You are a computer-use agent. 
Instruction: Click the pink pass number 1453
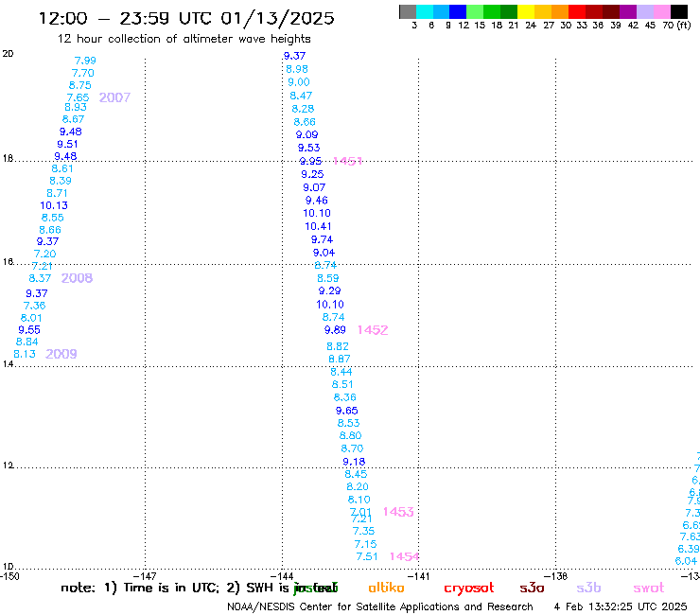click(398, 512)
